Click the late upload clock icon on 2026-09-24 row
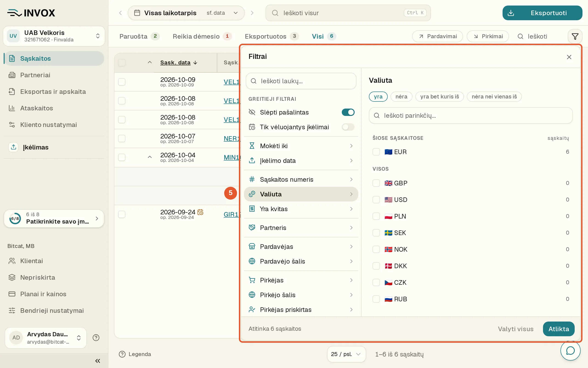588x368 pixels. click(201, 212)
